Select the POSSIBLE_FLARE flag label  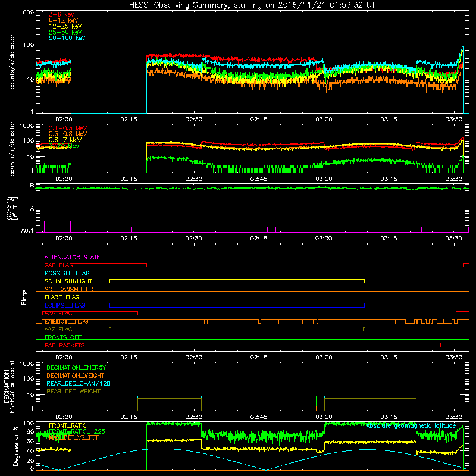(68, 273)
